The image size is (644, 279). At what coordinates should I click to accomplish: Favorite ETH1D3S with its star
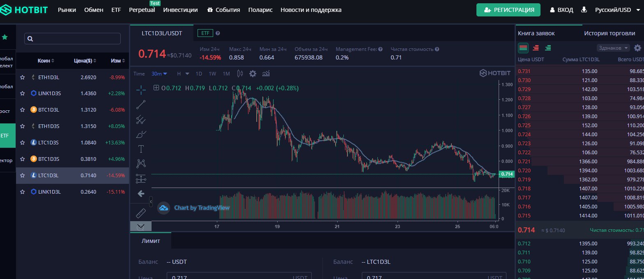click(x=23, y=126)
